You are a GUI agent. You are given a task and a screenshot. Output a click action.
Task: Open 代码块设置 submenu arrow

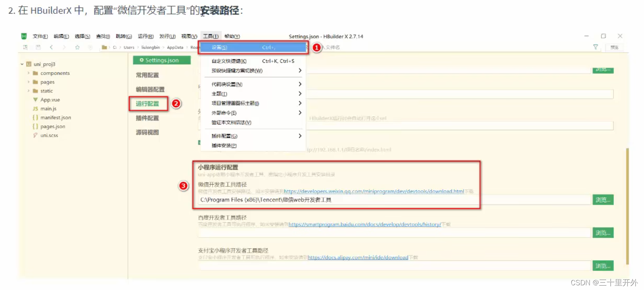(300, 84)
